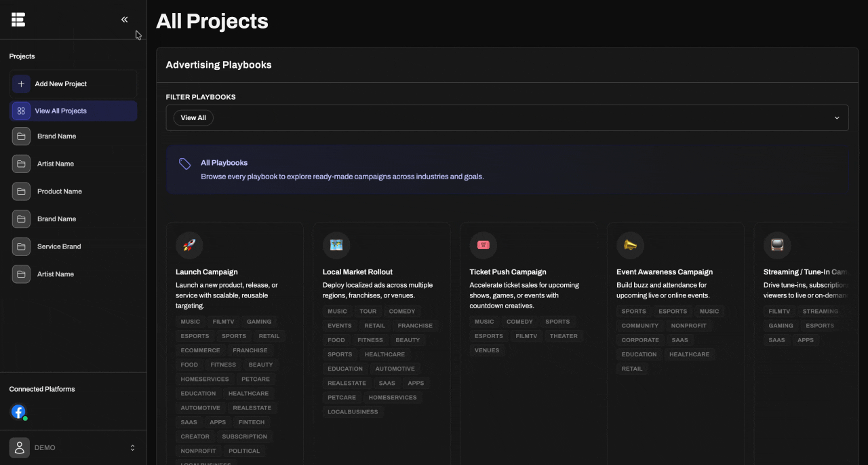Click the connected Facebook platform icon

pyautogui.click(x=18, y=411)
